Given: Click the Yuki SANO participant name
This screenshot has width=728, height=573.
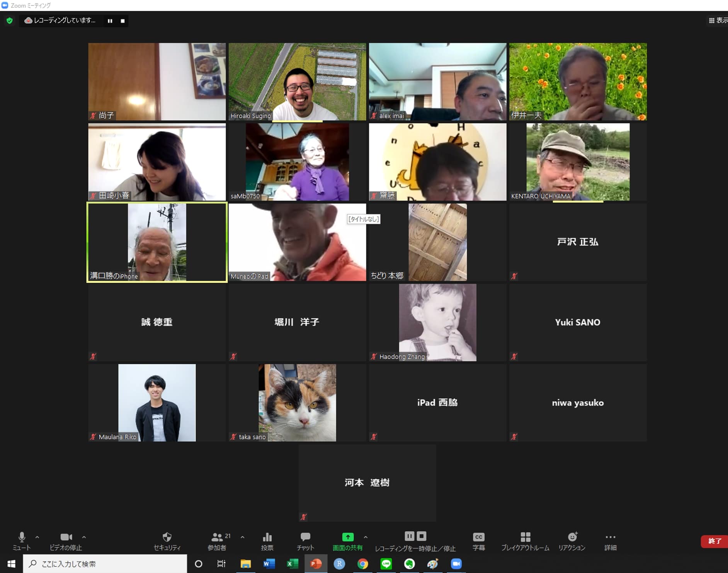Looking at the screenshot, I should 578,322.
